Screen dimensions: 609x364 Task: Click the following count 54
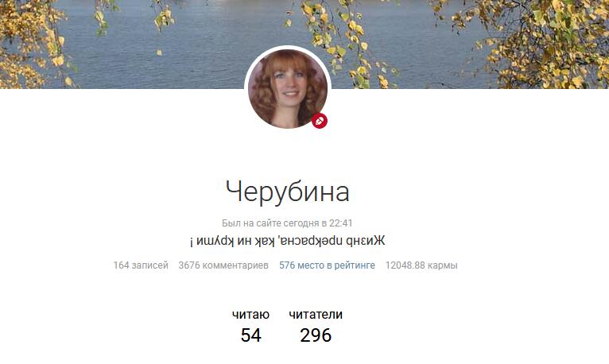click(251, 335)
